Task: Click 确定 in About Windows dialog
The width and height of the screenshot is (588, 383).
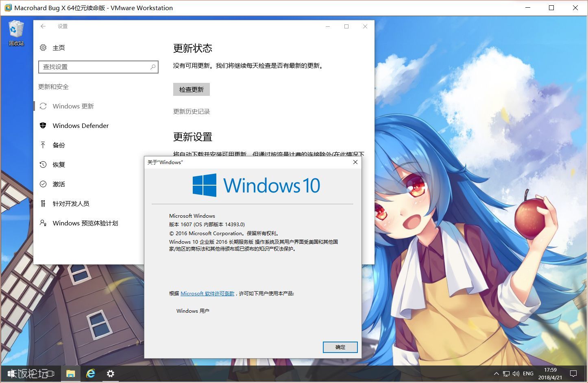Action: 340,347
